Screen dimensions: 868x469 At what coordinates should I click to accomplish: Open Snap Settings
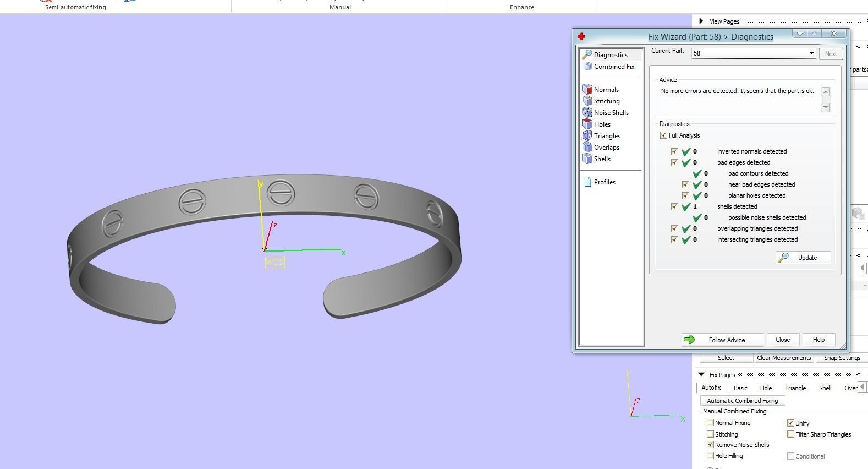[842, 358]
